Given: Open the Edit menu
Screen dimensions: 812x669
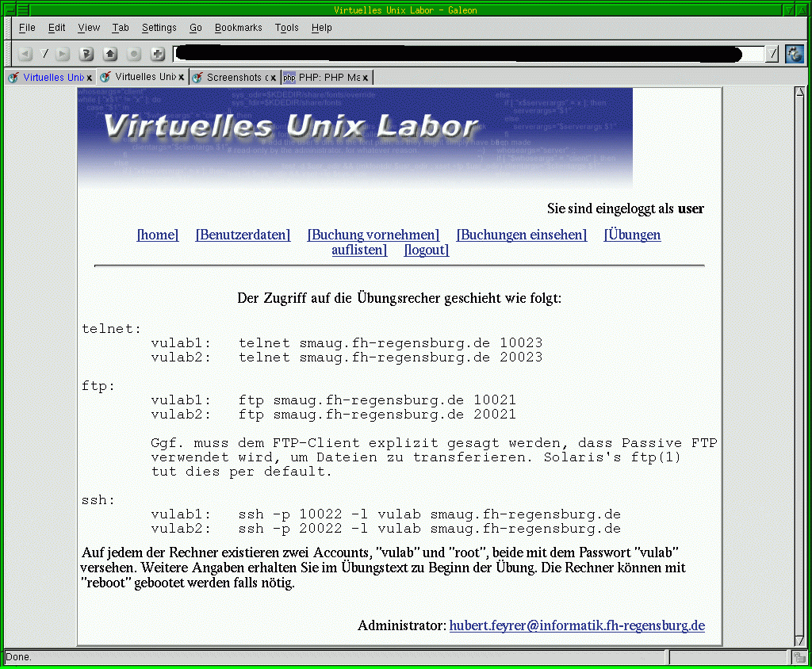Looking at the screenshot, I should [56, 28].
